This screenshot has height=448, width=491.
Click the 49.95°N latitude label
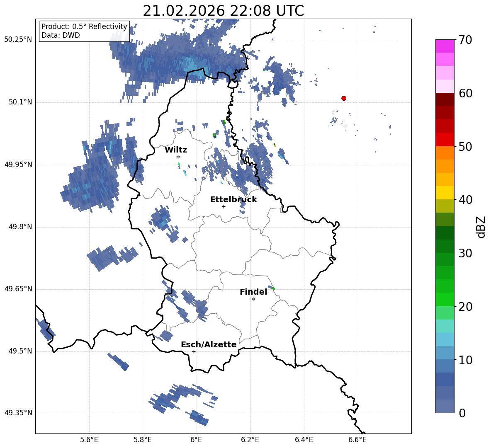click(18, 165)
